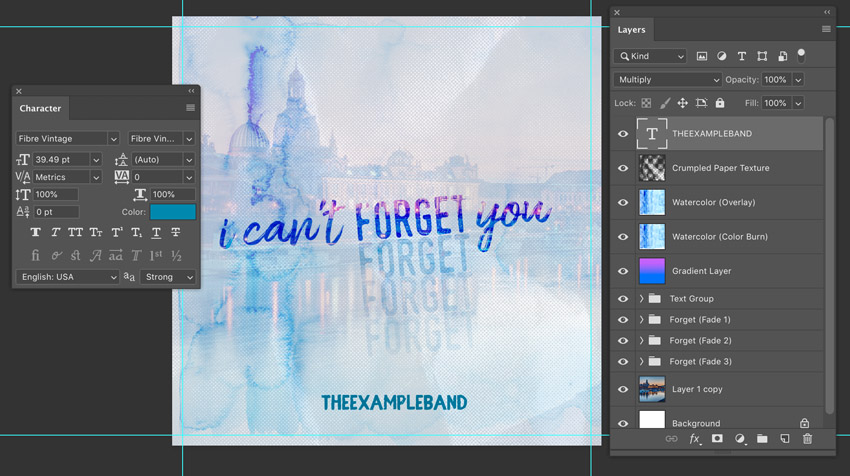
Task: Select the Character tab
Action: (x=40, y=108)
